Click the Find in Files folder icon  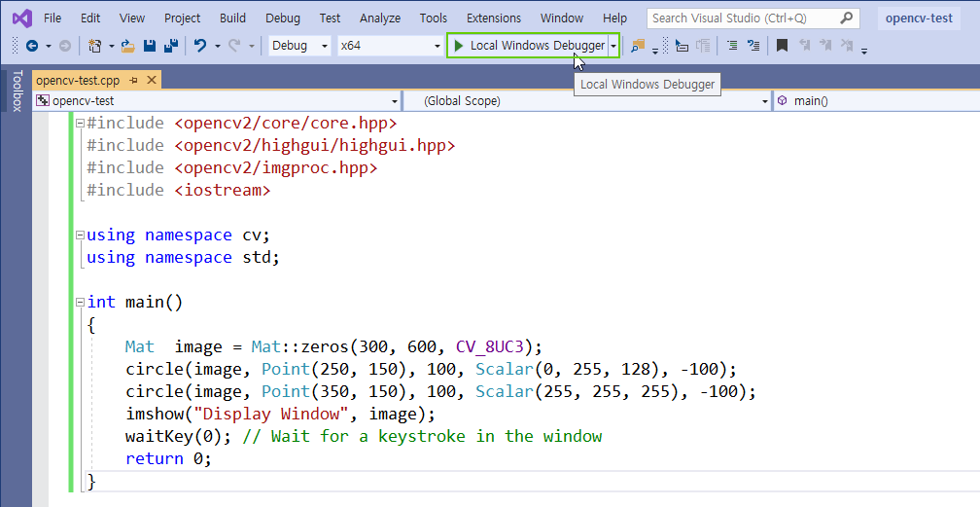pyautogui.click(x=638, y=46)
